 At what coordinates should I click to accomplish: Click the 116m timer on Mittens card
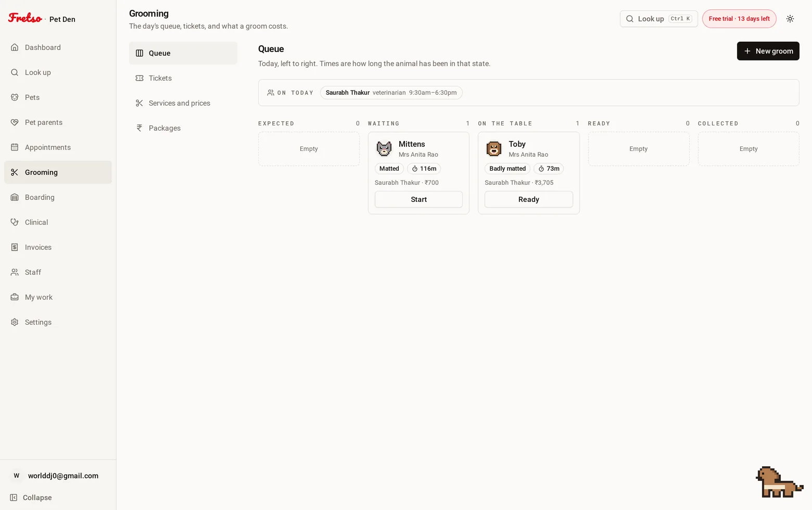click(424, 169)
